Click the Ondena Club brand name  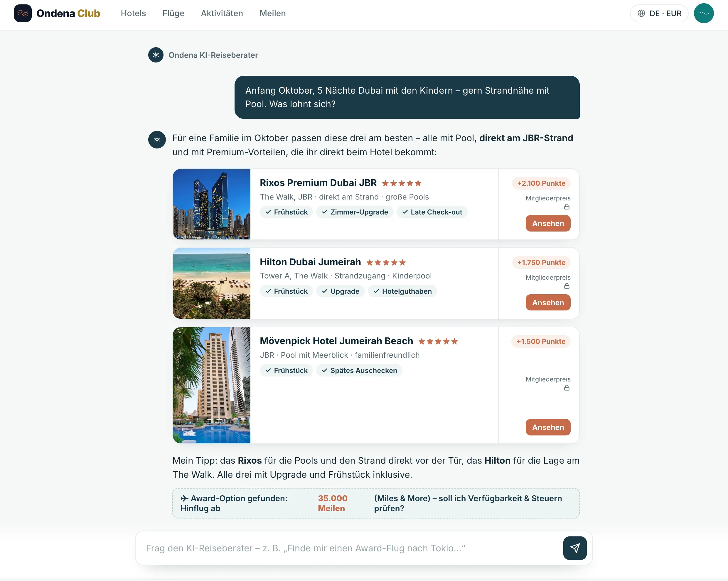coord(68,13)
